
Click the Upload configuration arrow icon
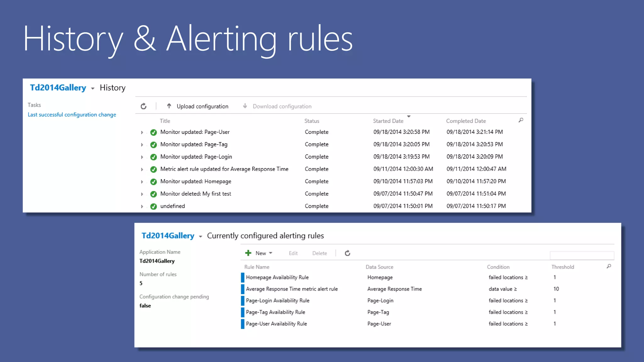(169, 106)
